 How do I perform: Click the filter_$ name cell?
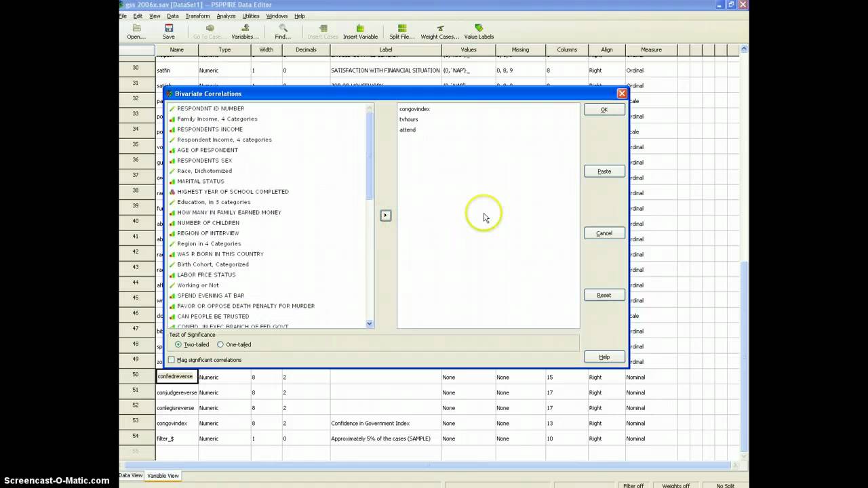click(x=176, y=439)
